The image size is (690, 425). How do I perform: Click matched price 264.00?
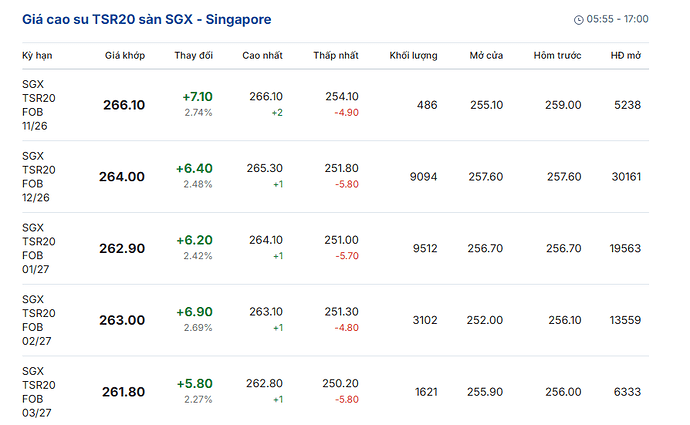pyautogui.click(x=122, y=177)
